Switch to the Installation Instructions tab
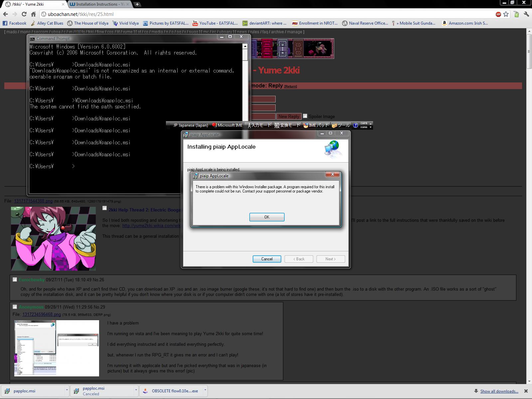 [99, 4]
